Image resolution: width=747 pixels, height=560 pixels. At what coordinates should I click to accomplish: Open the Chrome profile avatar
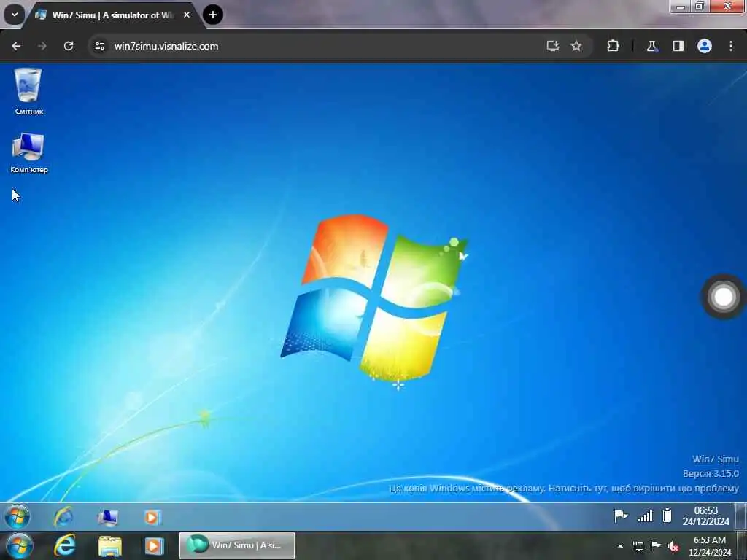click(705, 46)
